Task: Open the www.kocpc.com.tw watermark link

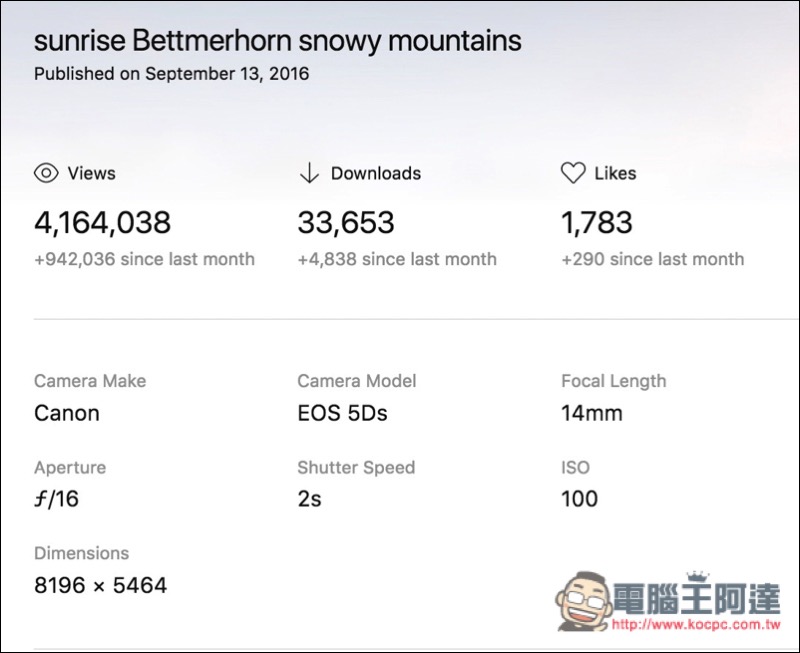Action: pyautogui.click(x=696, y=624)
